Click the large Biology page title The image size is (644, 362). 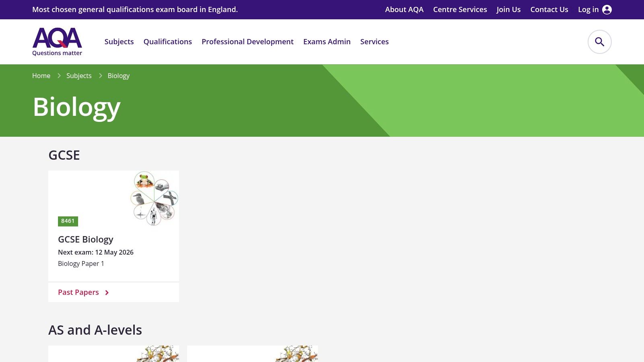(x=76, y=107)
